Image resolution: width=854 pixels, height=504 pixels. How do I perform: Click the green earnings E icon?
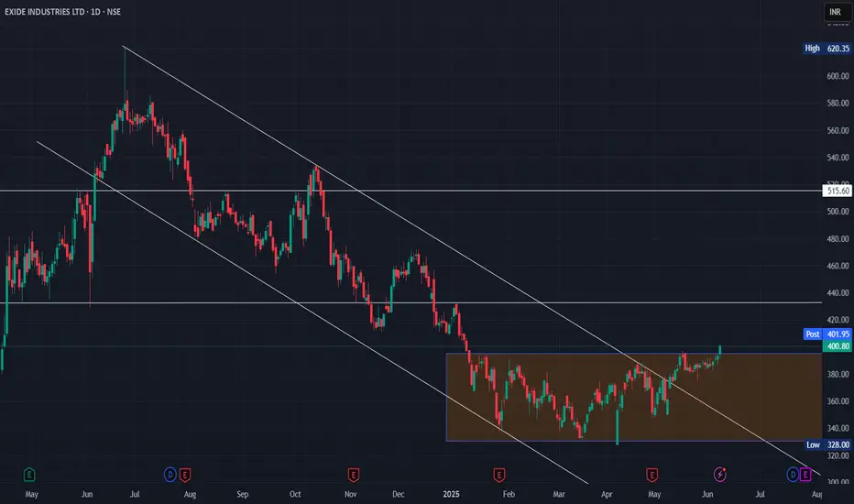(29, 475)
